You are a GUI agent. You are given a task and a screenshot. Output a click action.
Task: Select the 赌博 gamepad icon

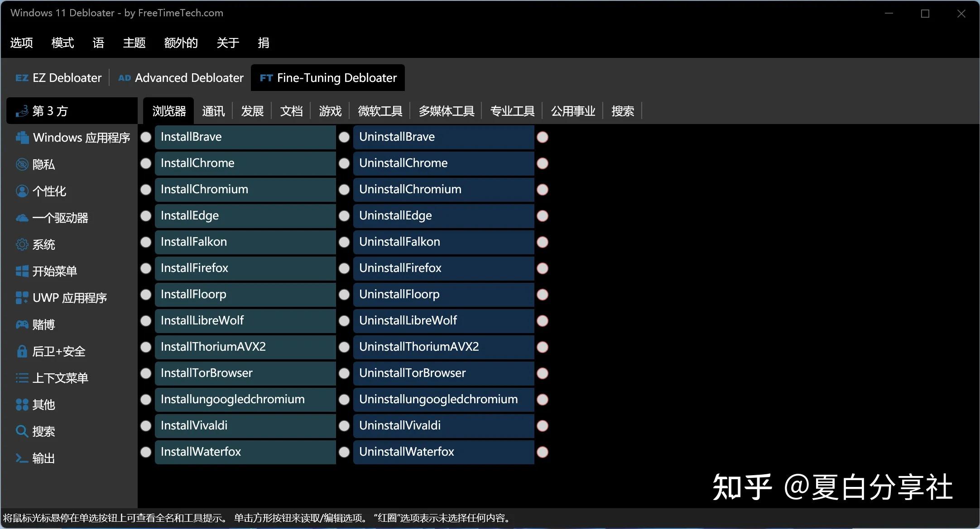22,324
